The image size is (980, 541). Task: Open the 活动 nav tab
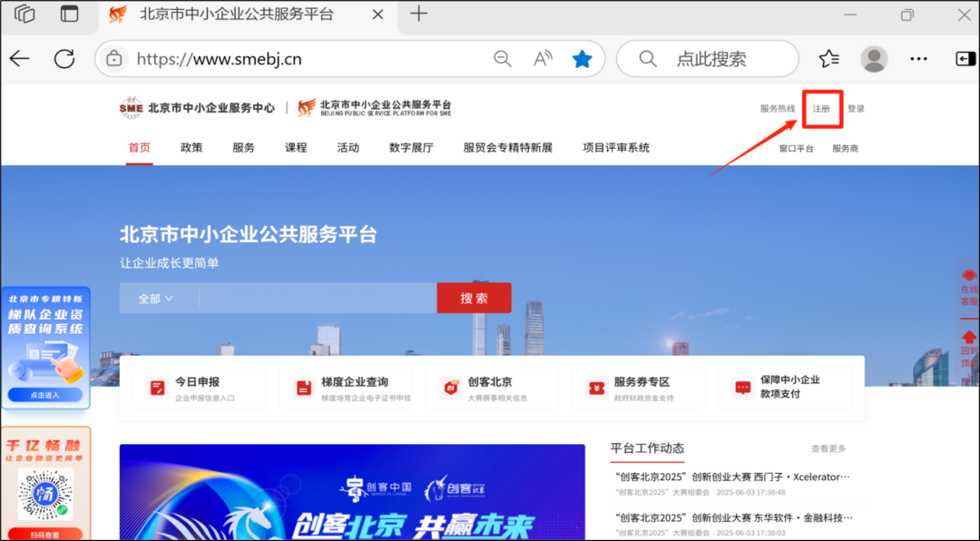tap(348, 148)
